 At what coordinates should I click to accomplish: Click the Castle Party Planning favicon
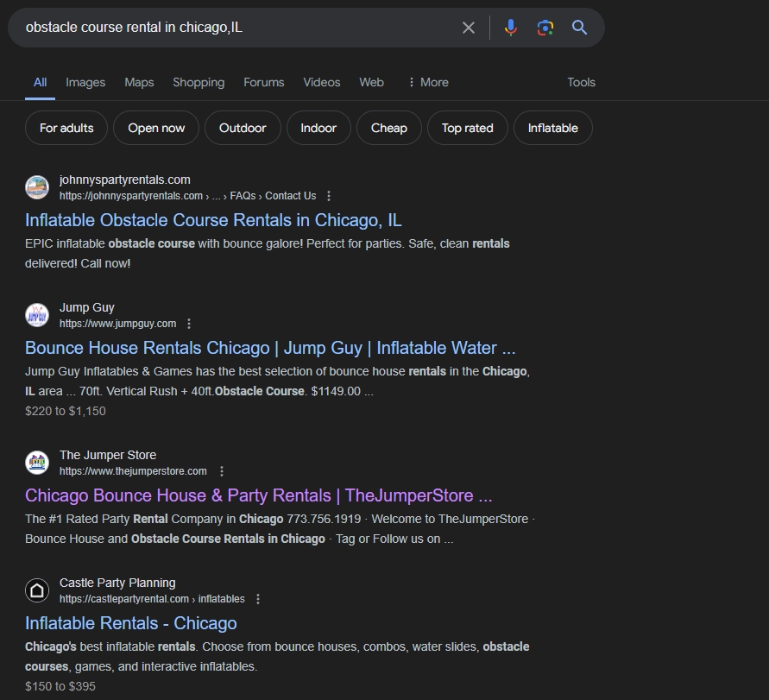[x=37, y=590]
